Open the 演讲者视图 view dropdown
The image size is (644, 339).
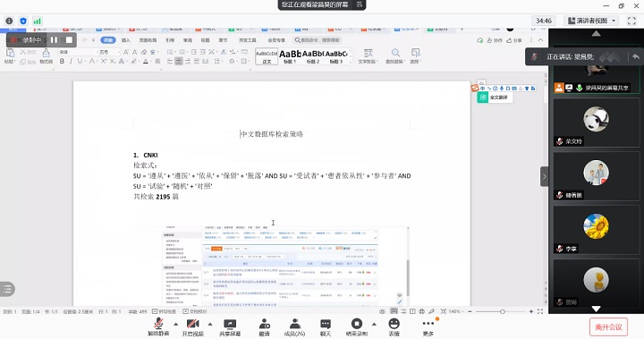592,21
